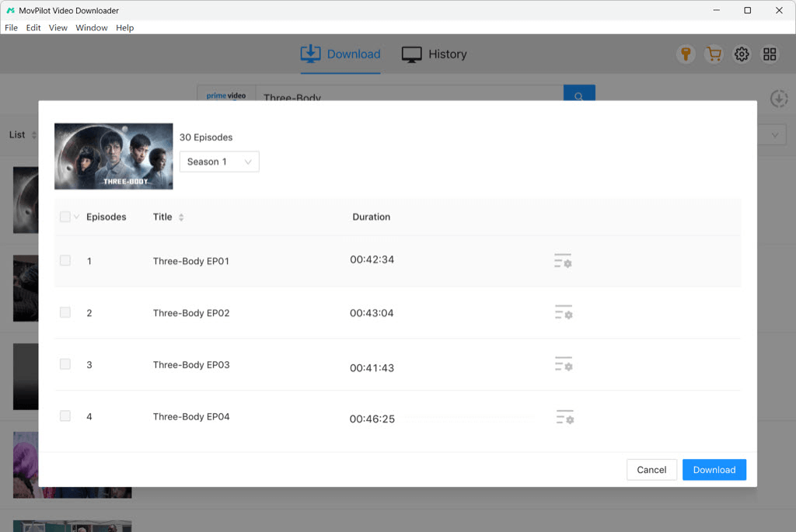Image resolution: width=796 pixels, height=532 pixels.
Task: Switch to the Download tab
Action: click(x=340, y=54)
